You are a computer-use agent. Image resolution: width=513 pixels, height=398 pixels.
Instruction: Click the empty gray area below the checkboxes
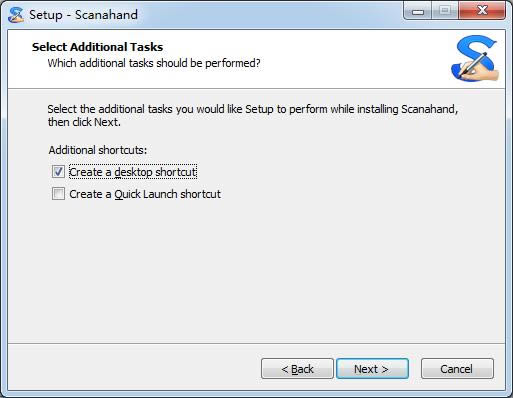[x=256, y=270]
